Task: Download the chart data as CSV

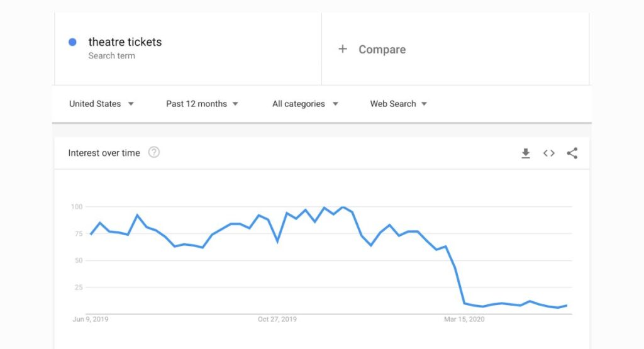Action: (526, 153)
